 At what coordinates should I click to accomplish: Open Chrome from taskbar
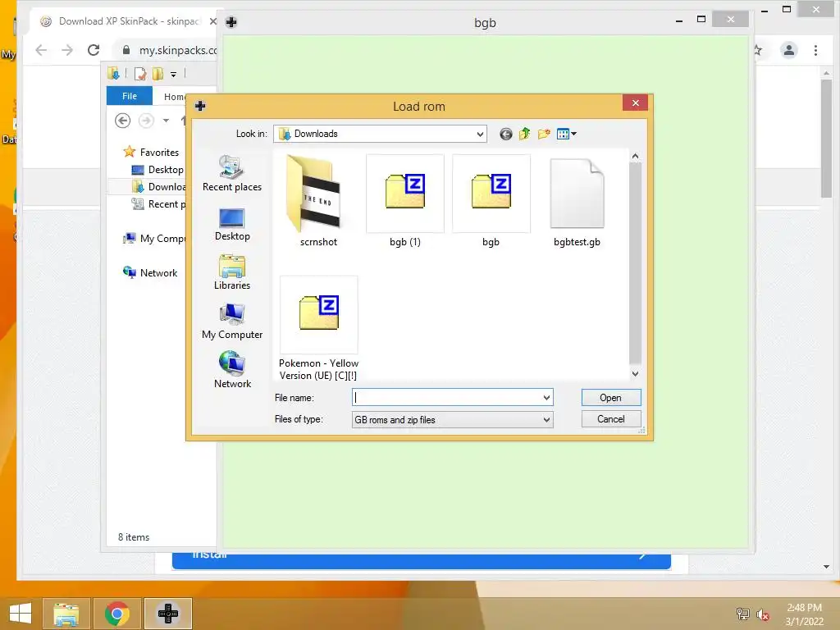pyautogui.click(x=117, y=614)
